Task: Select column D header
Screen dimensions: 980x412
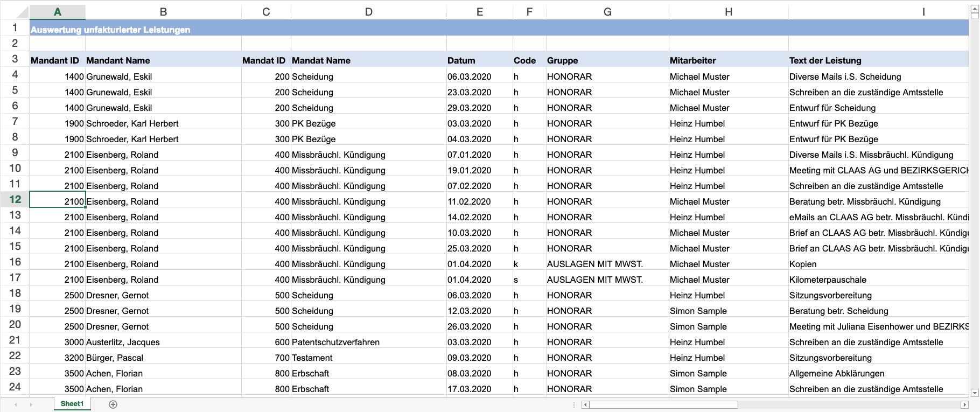Action: click(x=369, y=12)
